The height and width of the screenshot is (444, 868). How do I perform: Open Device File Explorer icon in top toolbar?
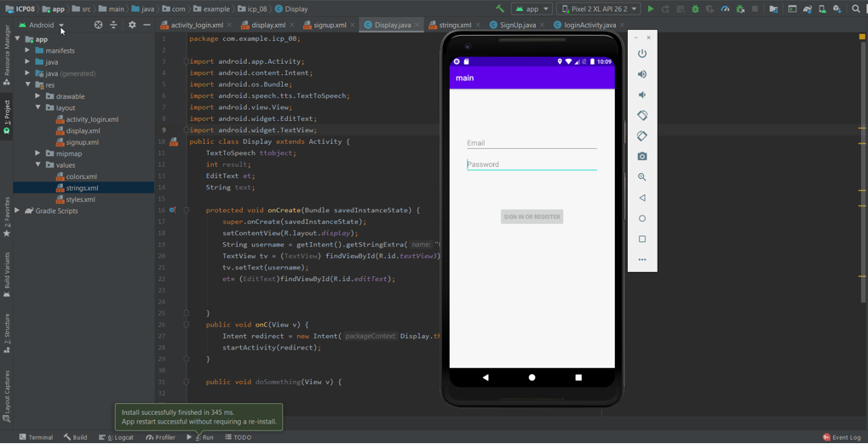pos(773,9)
